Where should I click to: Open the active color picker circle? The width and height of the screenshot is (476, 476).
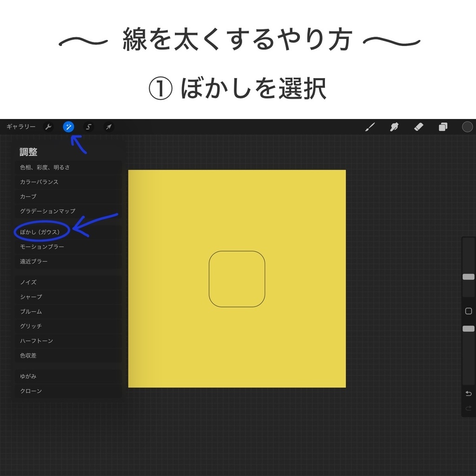(467, 126)
